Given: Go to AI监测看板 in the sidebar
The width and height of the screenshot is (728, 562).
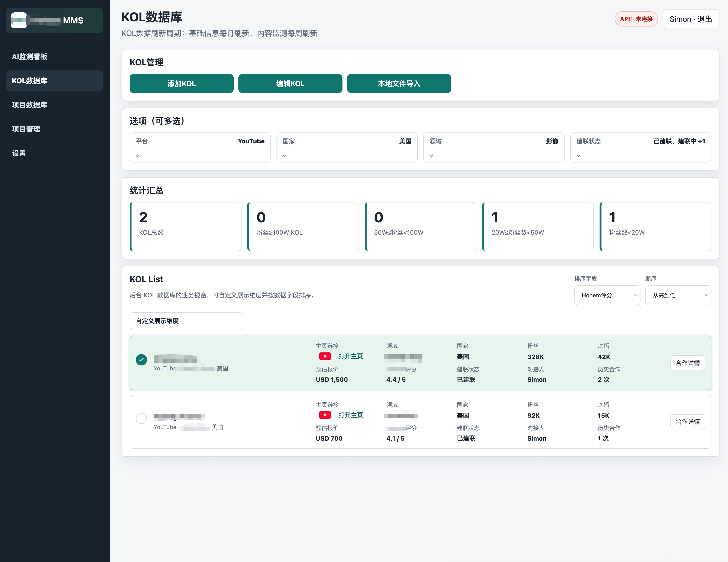Looking at the screenshot, I should pyautogui.click(x=54, y=57).
